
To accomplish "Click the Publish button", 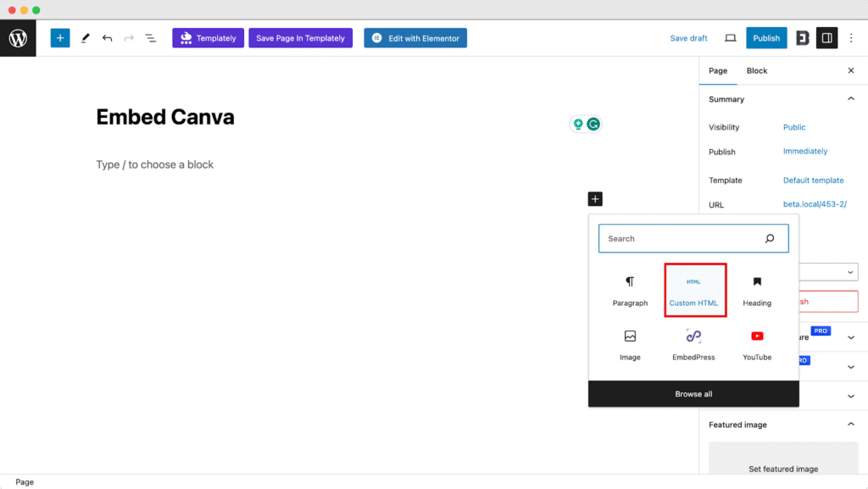I will (766, 38).
